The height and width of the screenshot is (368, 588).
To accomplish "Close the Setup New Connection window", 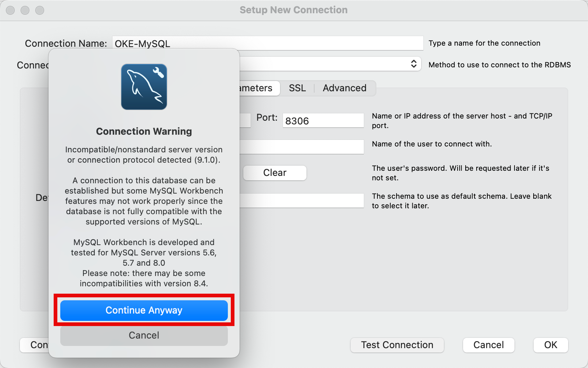I will coord(10,10).
